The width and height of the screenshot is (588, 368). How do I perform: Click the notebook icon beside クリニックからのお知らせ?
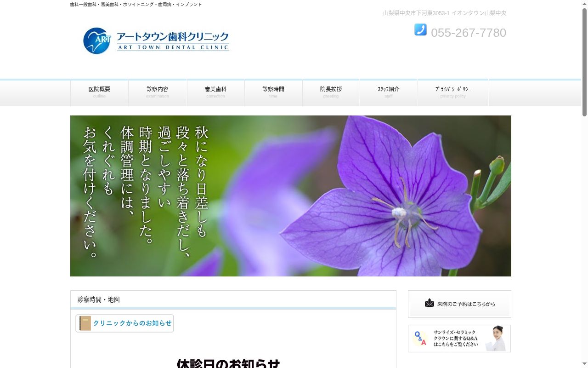(85, 323)
